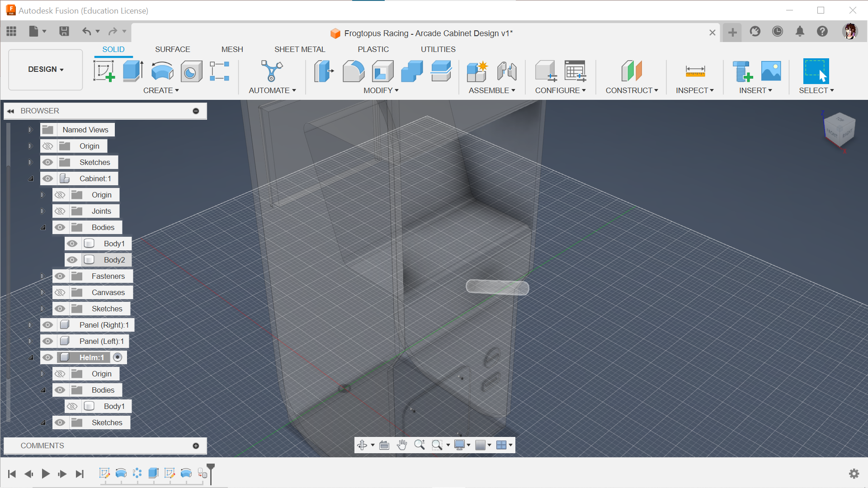Switch to the Surface modeling tab
This screenshot has height=488, width=868.
click(172, 49)
